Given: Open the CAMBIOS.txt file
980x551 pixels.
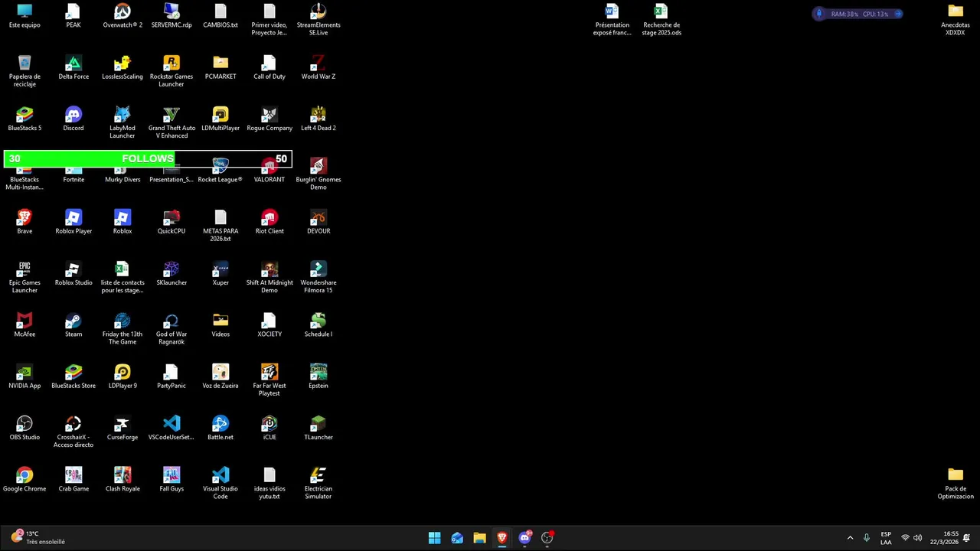Looking at the screenshot, I should pyautogui.click(x=220, y=17).
